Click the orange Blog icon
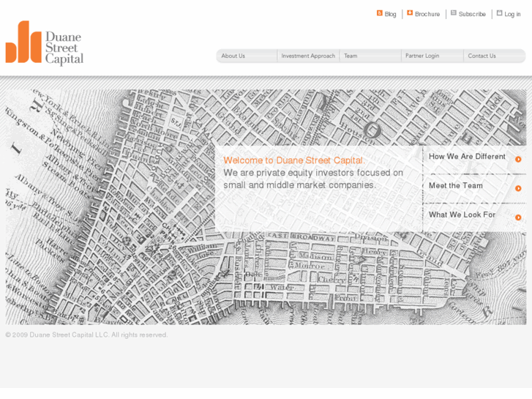The width and height of the screenshot is (532, 399). click(380, 13)
